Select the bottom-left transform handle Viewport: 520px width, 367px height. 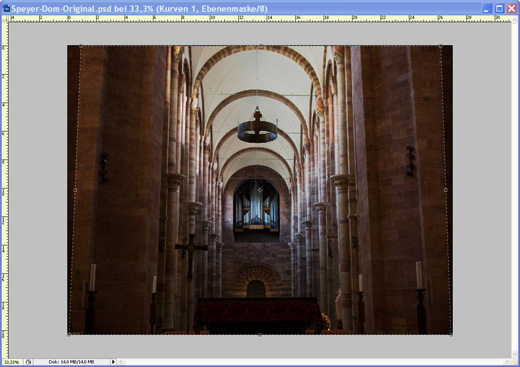(x=69, y=334)
